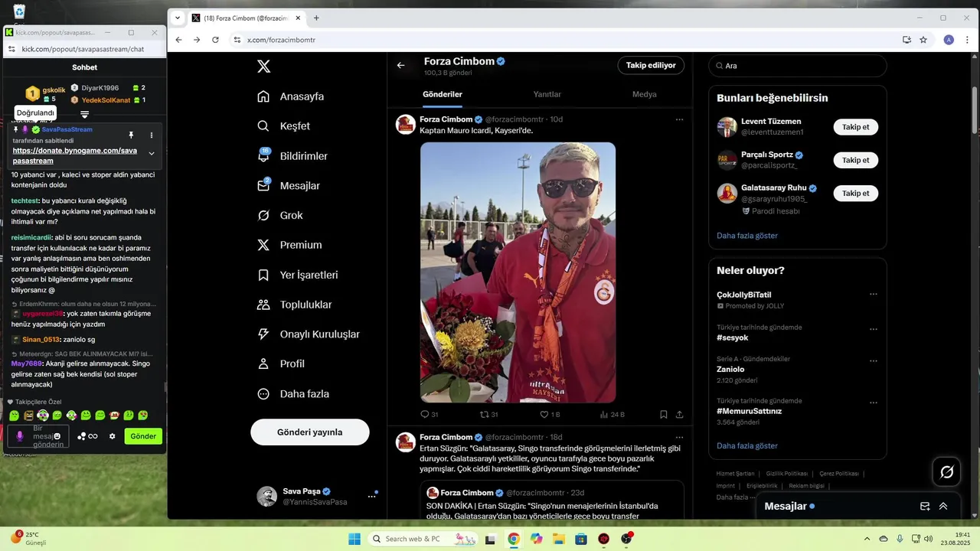Open File Explorer from taskbar
The height and width of the screenshot is (551, 980).
pyautogui.click(x=559, y=539)
